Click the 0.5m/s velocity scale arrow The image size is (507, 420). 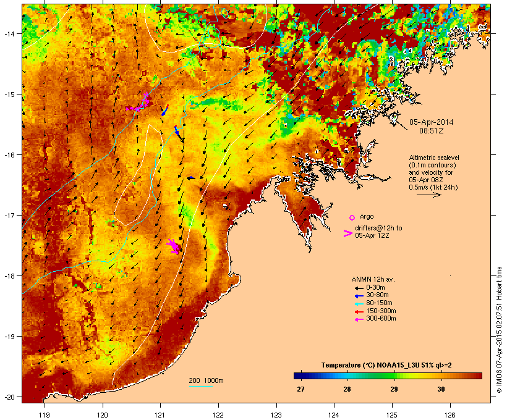pyautogui.click(x=428, y=195)
